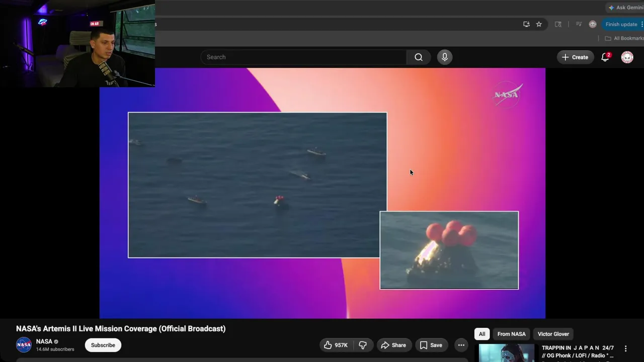Select the Victor Glover filter chip
This screenshot has width=644, height=362.
(553, 334)
